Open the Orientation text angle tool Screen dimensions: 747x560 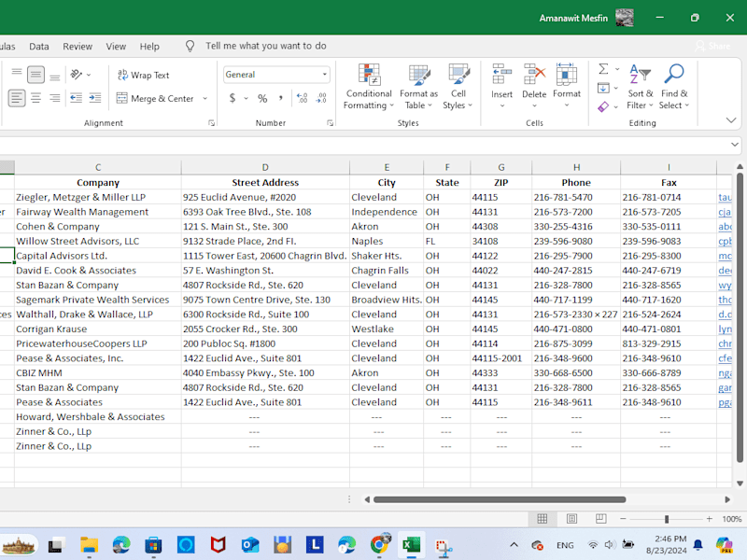point(77,75)
